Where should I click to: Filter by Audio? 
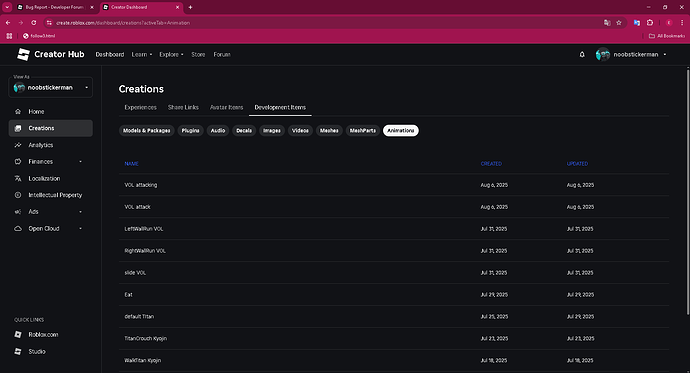[218, 131]
